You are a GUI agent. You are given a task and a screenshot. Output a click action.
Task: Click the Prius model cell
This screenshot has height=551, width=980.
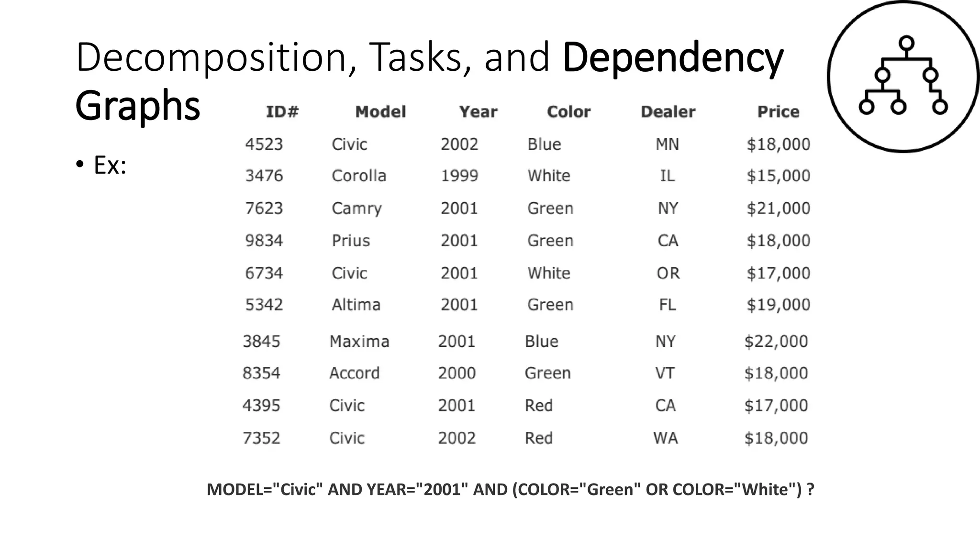351,241
